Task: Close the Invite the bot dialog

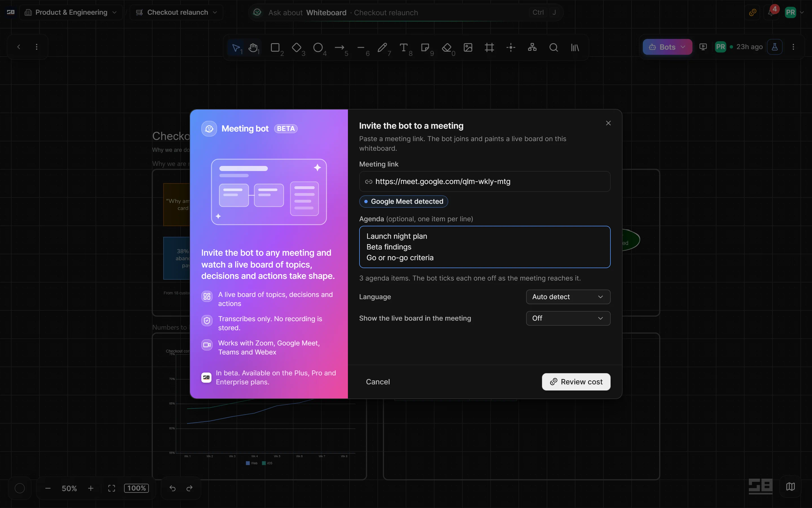Action: [x=608, y=123]
